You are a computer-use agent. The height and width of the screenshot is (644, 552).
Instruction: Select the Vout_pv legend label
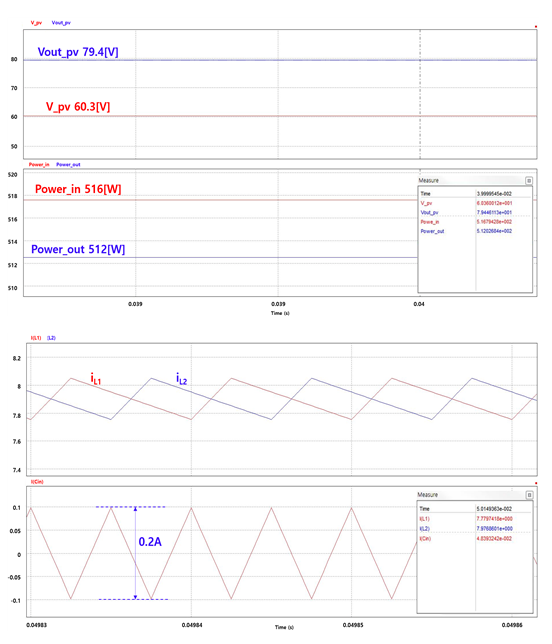pyautogui.click(x=61, y=23)
